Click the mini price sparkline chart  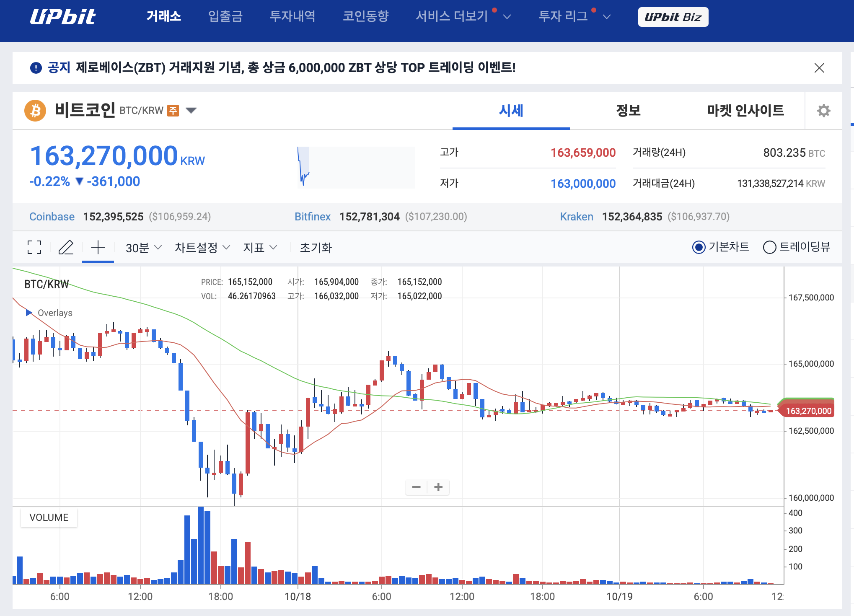tap(355, 167)
